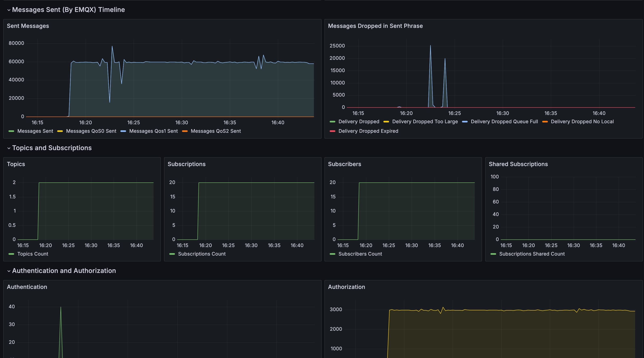Viewport: 644px width, 358px height.
Task: Open the Sent Messages panel title menu
Action: pyautogui.click(x=28, y=26)
